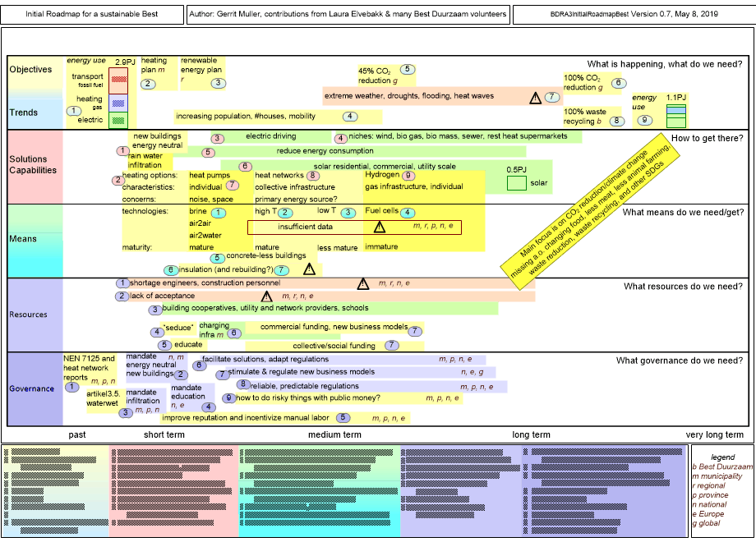Click the green electric energy box
Image resolution: width=756 pixels, height=542 pixels.
tap(118, 120)
